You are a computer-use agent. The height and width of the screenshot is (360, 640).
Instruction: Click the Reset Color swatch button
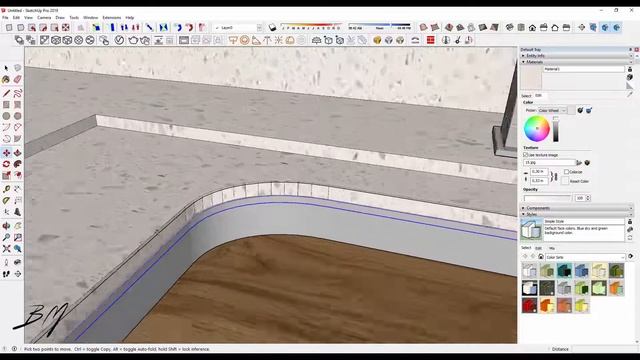tap(564, 181)
